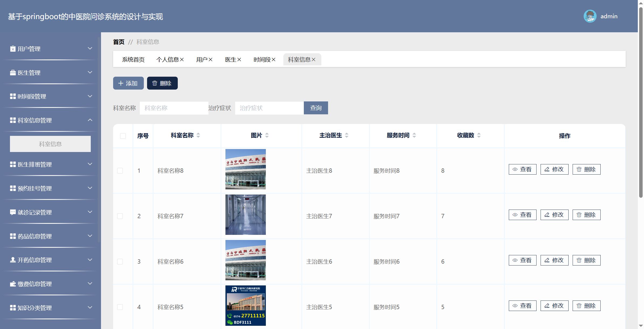Click the 就诊记录管理 chat bubble icon
The image size is (644, 329).
click(13, 212)
